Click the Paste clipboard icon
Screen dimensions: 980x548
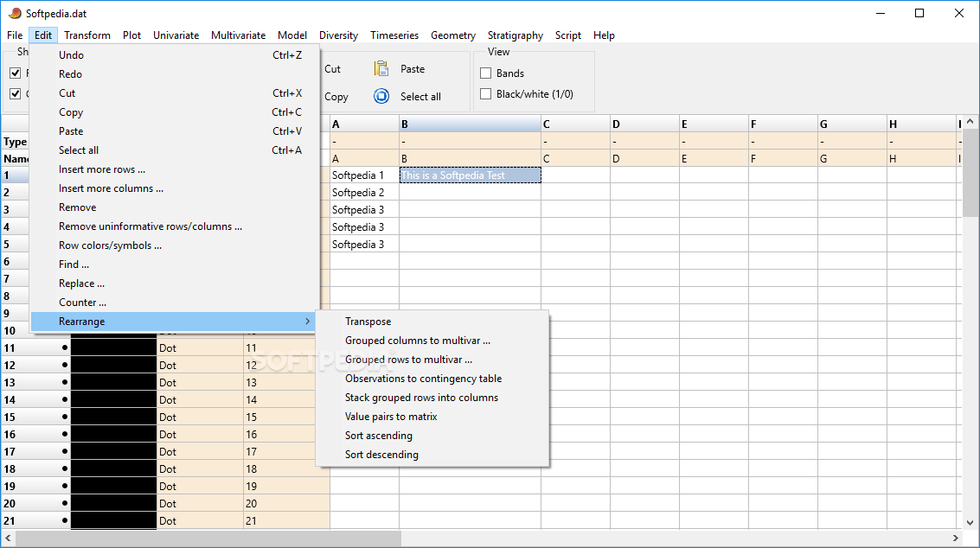pyautogui.click(x=381, y=68)
